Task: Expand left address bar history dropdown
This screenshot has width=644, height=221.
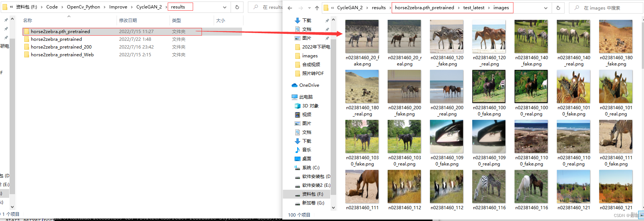Action: [224, 7]
